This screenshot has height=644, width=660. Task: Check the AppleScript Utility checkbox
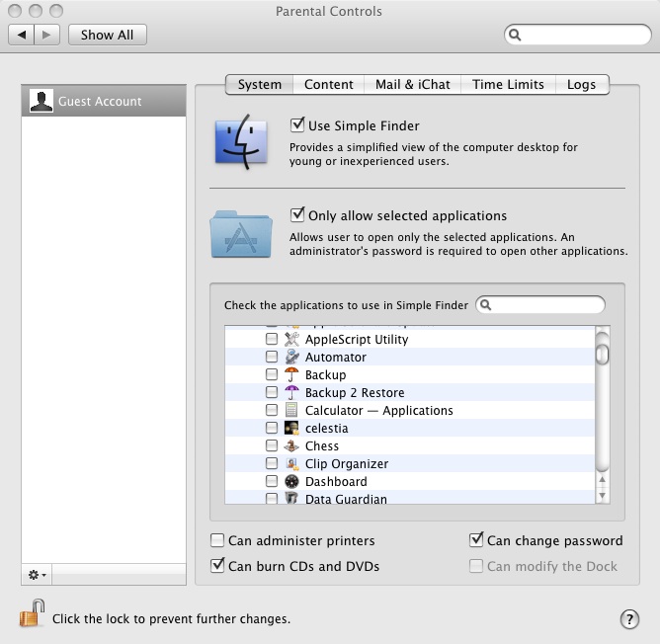pos(272,339)
